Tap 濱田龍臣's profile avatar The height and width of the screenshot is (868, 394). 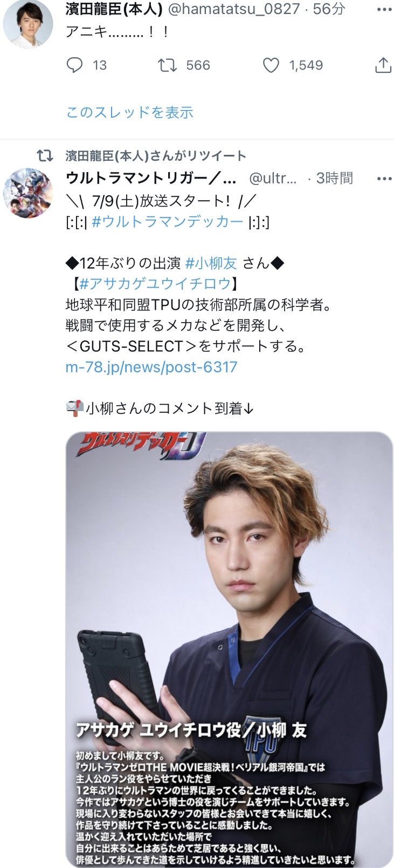(x=28, y=24)
